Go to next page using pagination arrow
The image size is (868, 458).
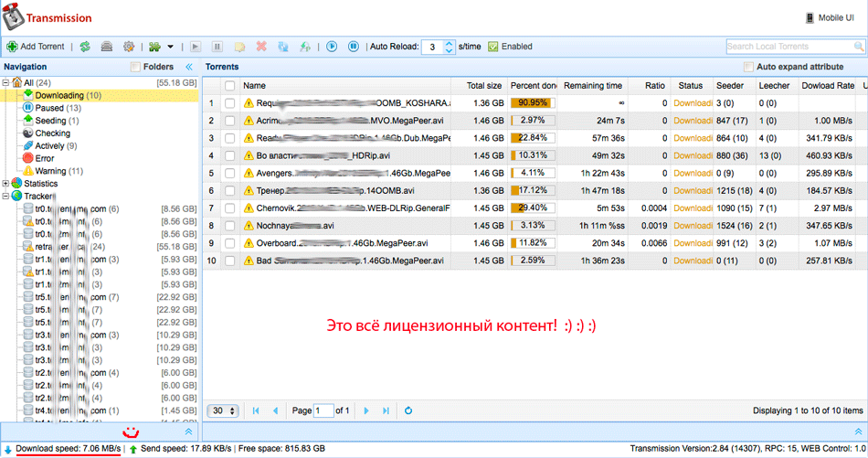[x=366, y=411]
